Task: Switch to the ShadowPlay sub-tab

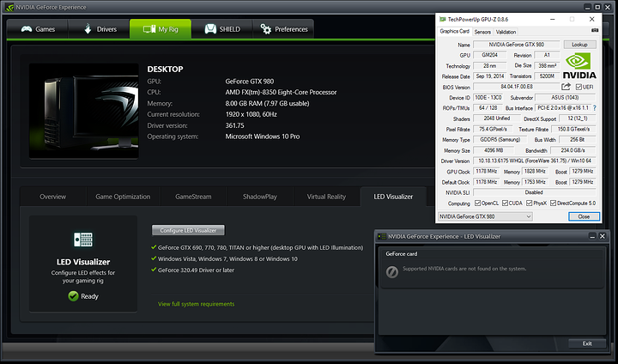Action: (x=259, y=197)
